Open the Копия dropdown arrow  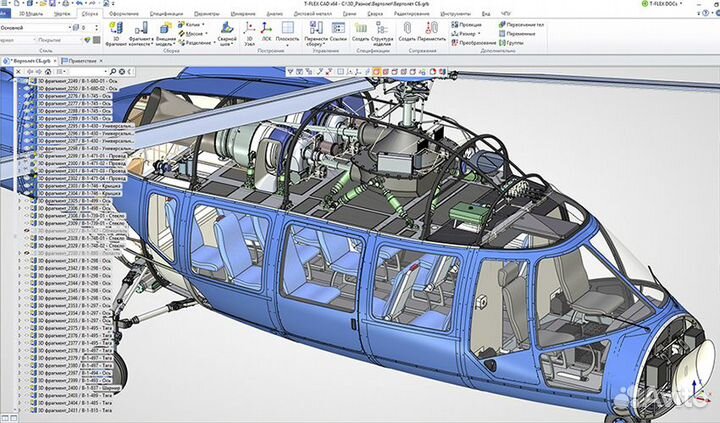point(203,24)
